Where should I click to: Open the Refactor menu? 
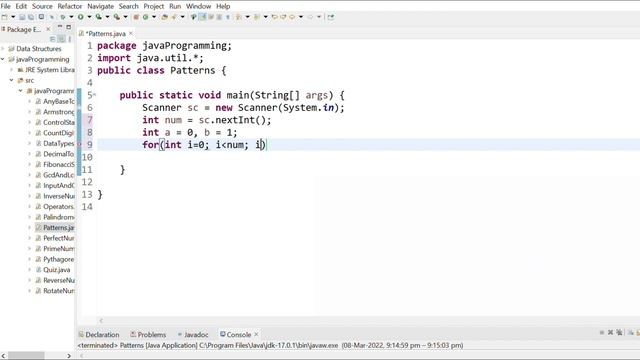pyautogui.click(x=70, y=6)
